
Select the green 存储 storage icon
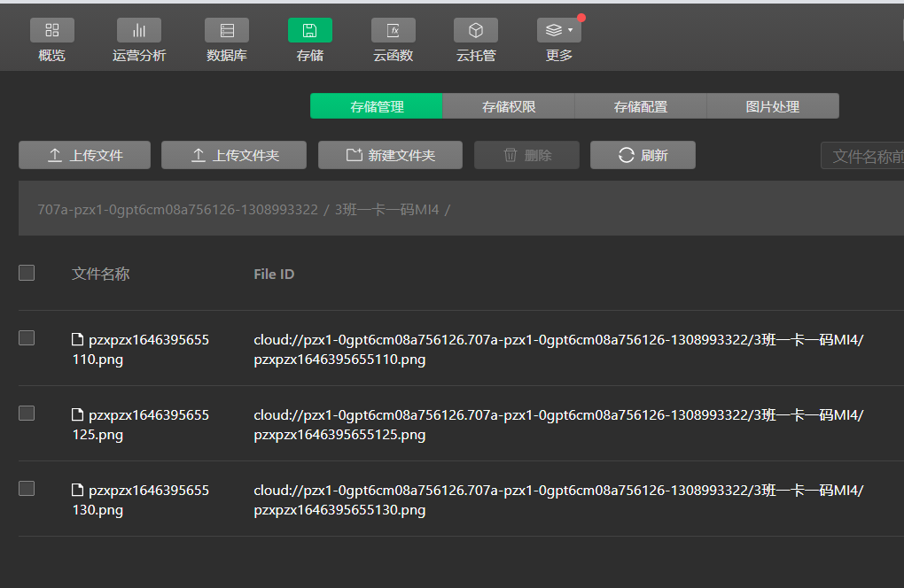coord(310,30)
